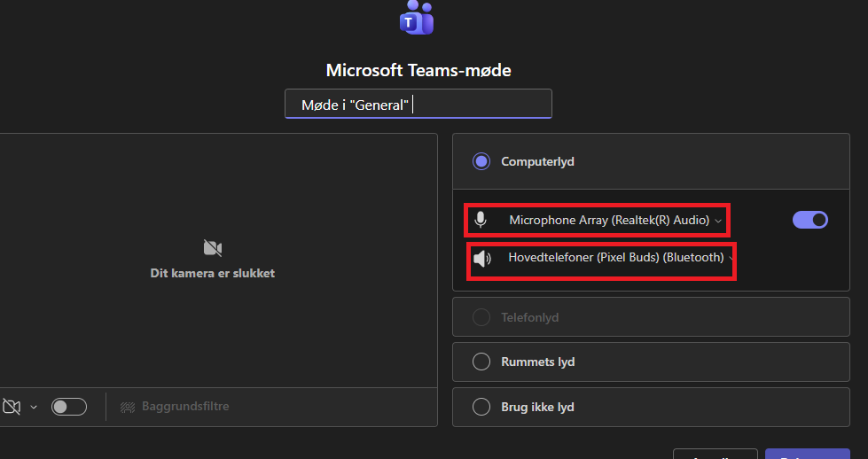The width and height of the screenshot is (868, 459).
Task: Select the Rummets lyd radio button
Action: coord(481,362)
